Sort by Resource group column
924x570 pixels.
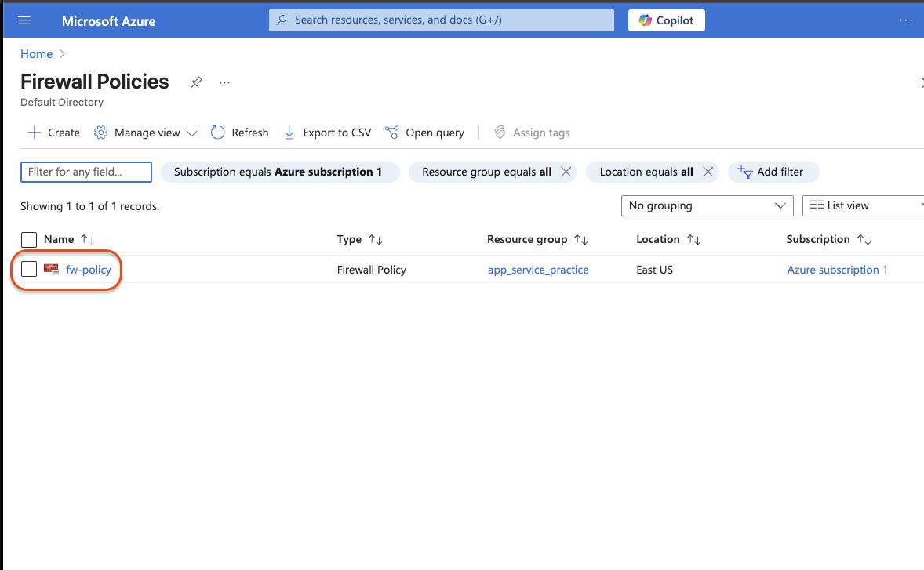(537, 239)
